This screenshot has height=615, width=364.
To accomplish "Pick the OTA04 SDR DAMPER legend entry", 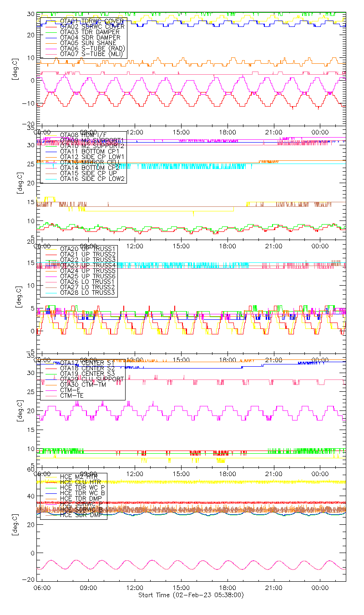I will pyautogui.click(x=90, y=37).
